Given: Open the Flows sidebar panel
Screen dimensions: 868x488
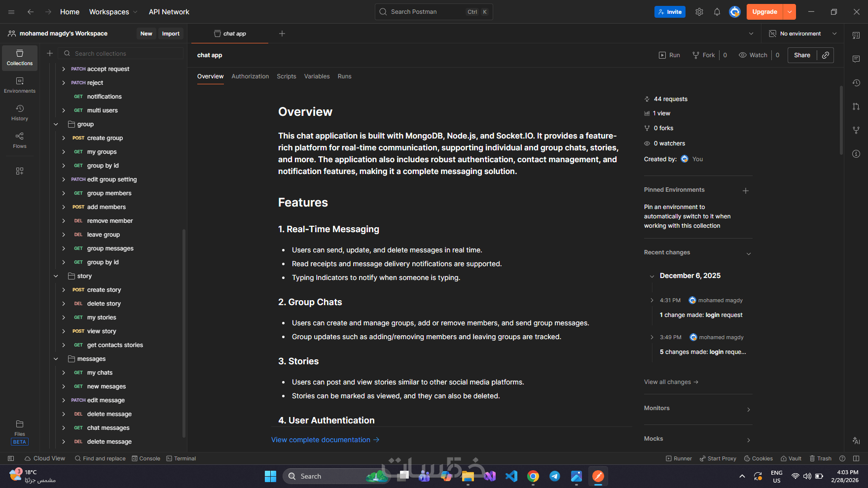Looking at the screenshot, I should pos(20,140).
